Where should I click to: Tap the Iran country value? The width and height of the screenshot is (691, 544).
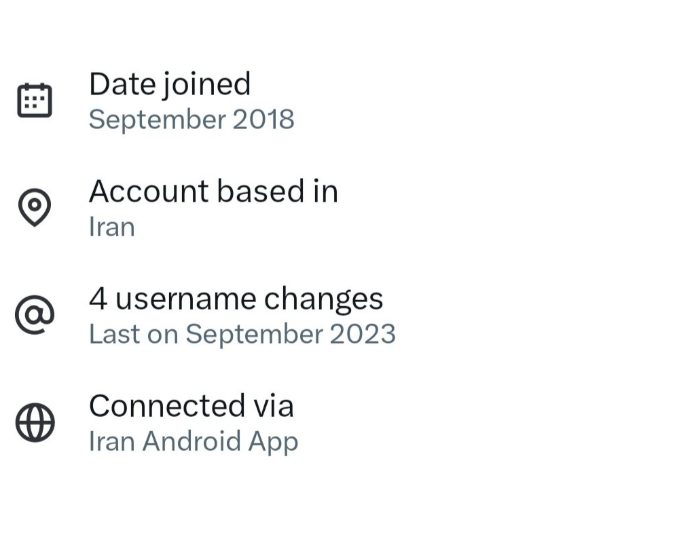111,227
